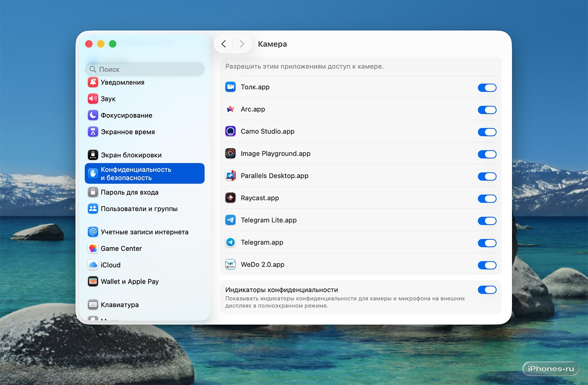Toggle Индикаторы конфиденциальности switch

click(x=487, y=290)
